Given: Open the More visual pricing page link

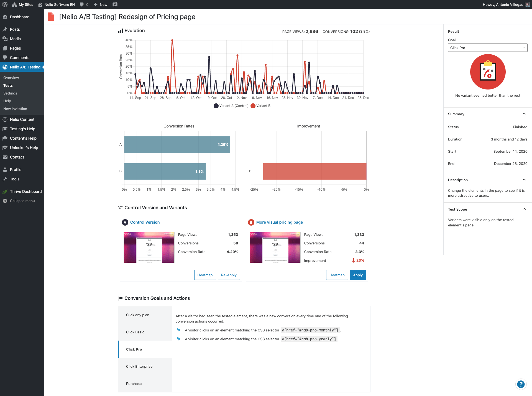Looking at the screenshot, I should tap(279, 222).
